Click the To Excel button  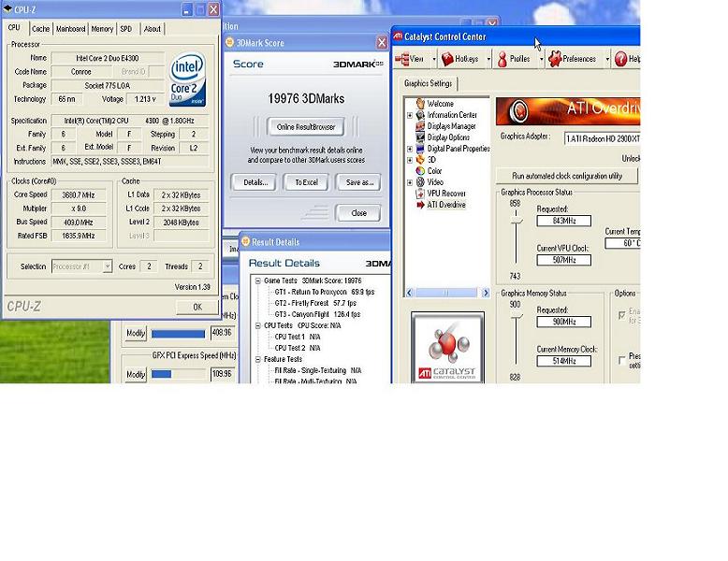point(306,182)
